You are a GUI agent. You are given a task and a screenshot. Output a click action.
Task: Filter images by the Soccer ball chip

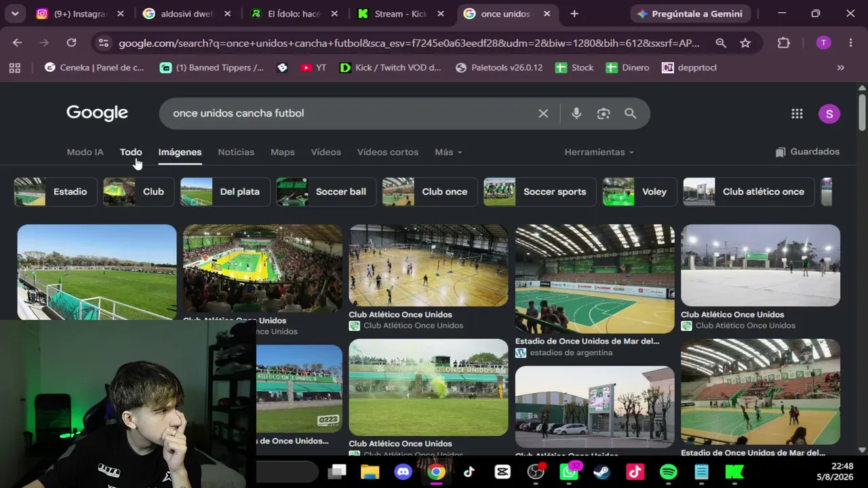[325, 192]
